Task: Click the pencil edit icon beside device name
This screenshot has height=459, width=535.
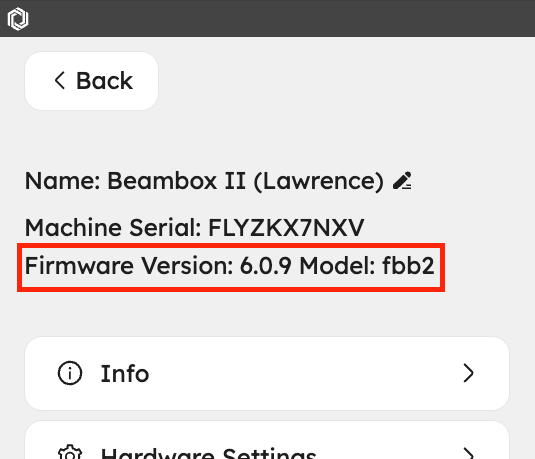Action: point(402,181)
